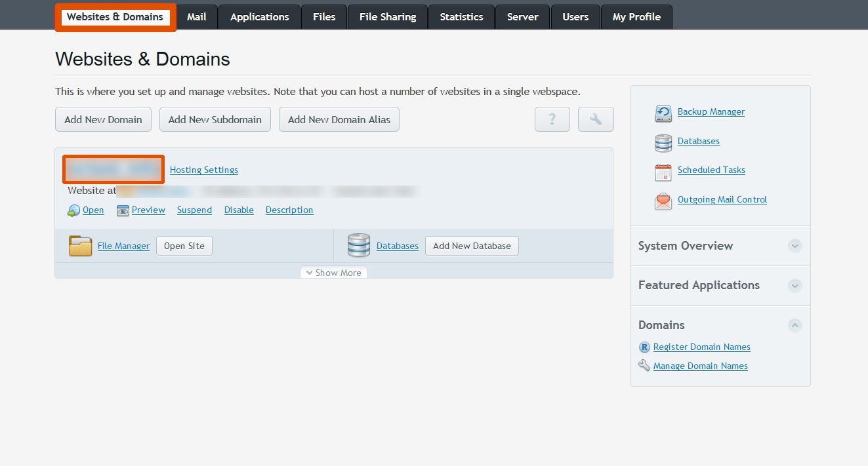Click the Suspend link for the website
This screenshot has width=868, height=466.
tap(194, 210)
